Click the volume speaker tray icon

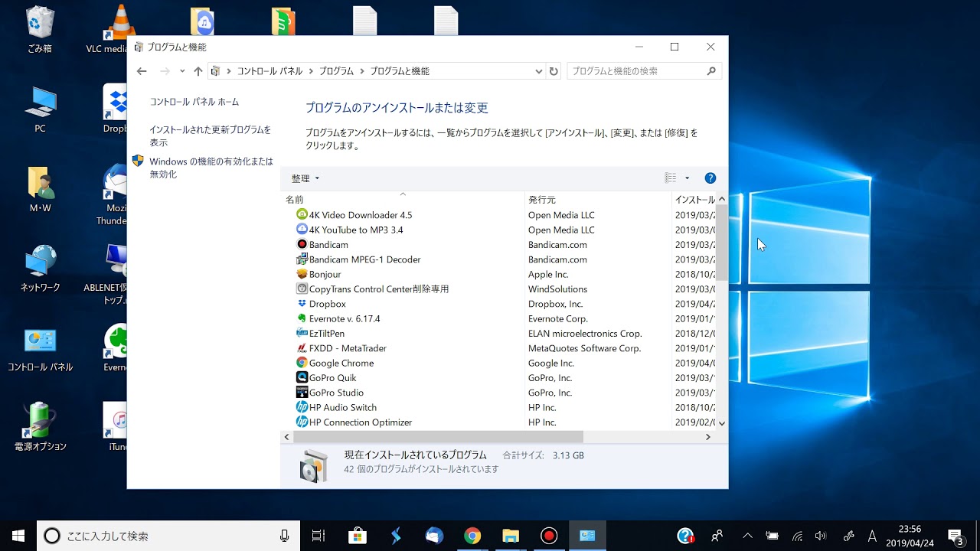pyautogui.click(x=821, y=536)
